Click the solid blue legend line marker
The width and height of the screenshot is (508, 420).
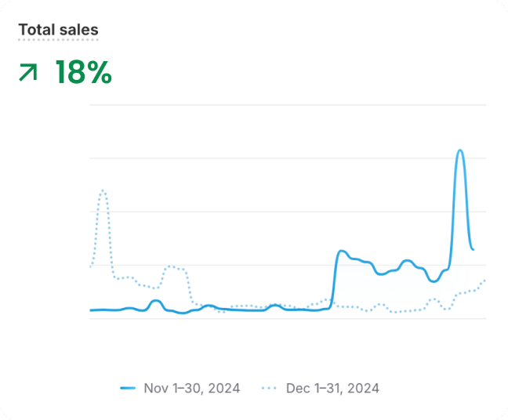(x=128, y=388)
